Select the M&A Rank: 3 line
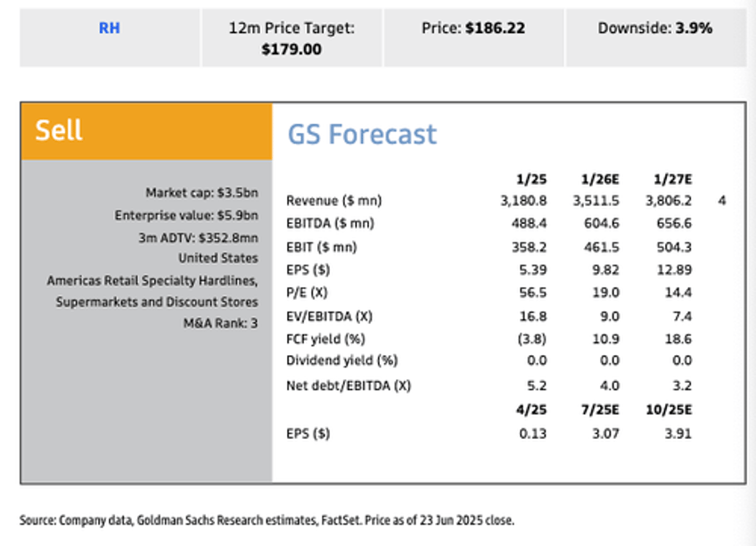 coord(220,323)
